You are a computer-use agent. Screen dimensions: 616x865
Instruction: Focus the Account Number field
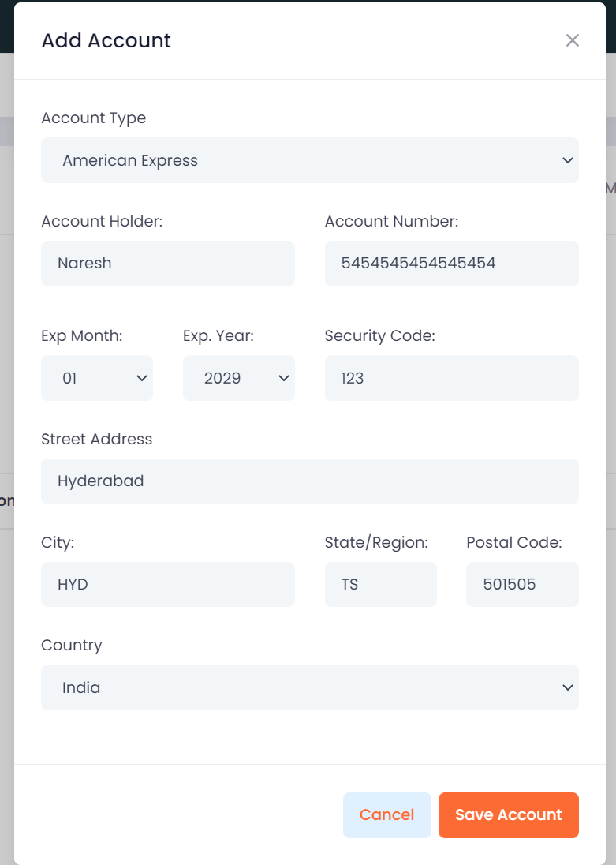click(452, 263)
